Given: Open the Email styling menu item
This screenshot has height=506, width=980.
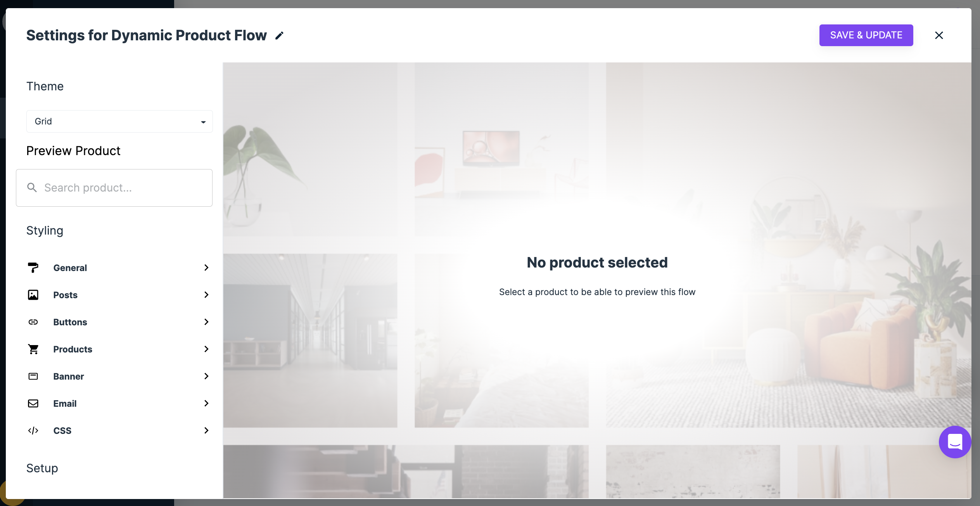Looking at the screenshot, I should point(118,403).
